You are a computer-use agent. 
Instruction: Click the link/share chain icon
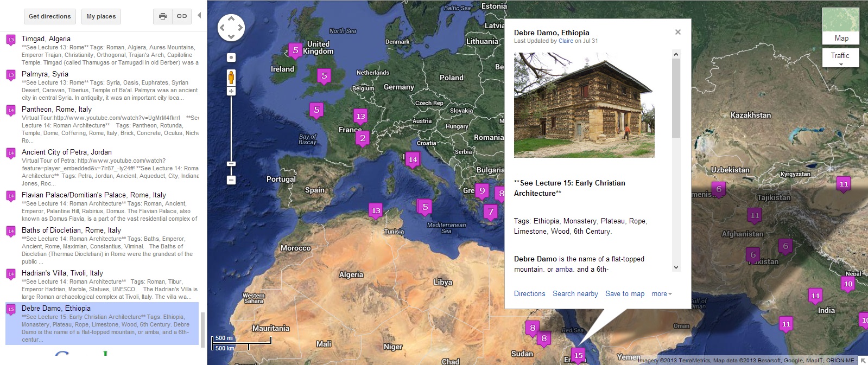coord(182,16)
